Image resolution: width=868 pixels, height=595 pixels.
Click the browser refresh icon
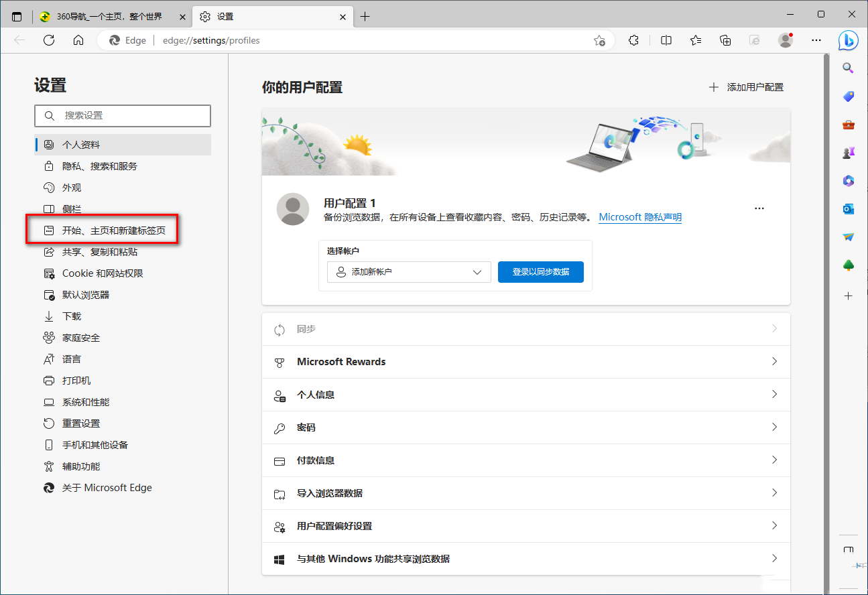click(49, 40)
